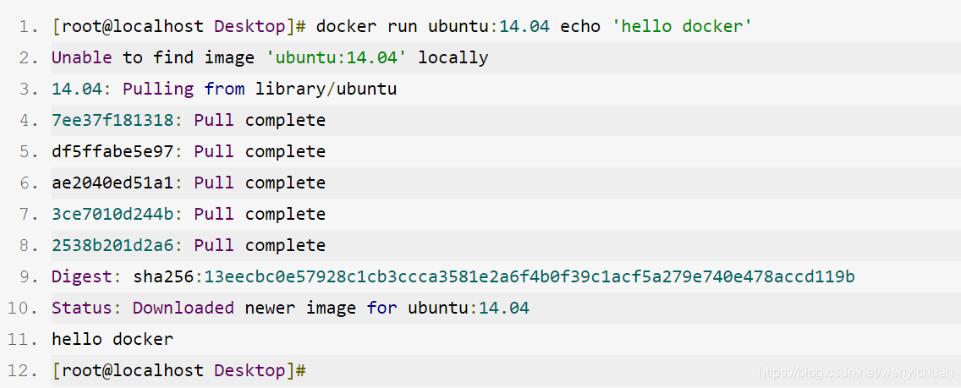
Task: Click the 'hello docker' output line
Action: pos(112,339)
